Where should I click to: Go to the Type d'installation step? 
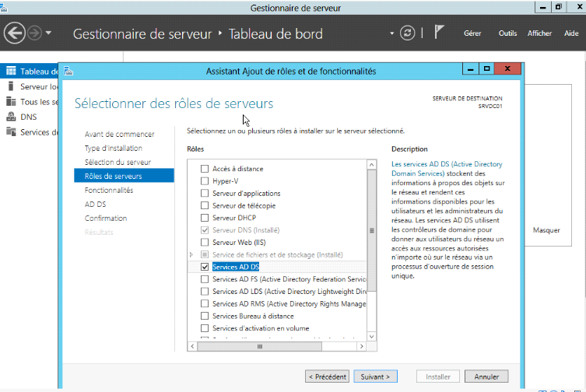[x=114, y=148]
